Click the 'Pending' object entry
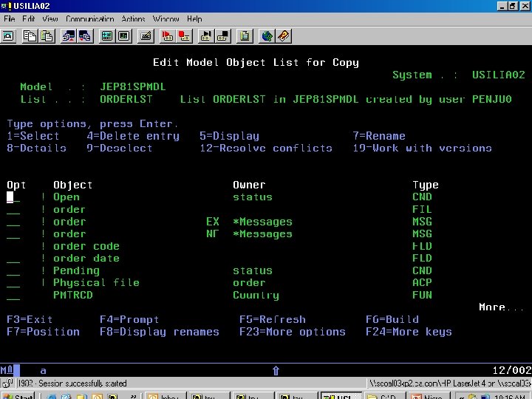 pos(76,270)
